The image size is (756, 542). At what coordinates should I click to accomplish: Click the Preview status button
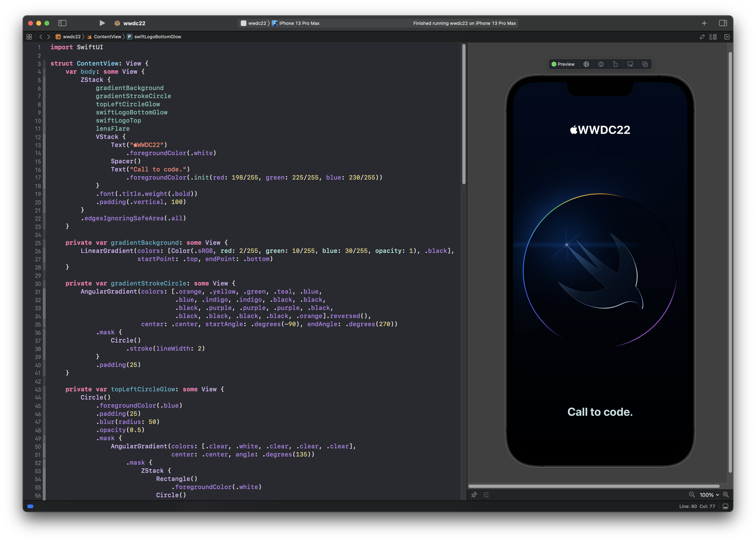pyautogui.click(x=563, y=64)
